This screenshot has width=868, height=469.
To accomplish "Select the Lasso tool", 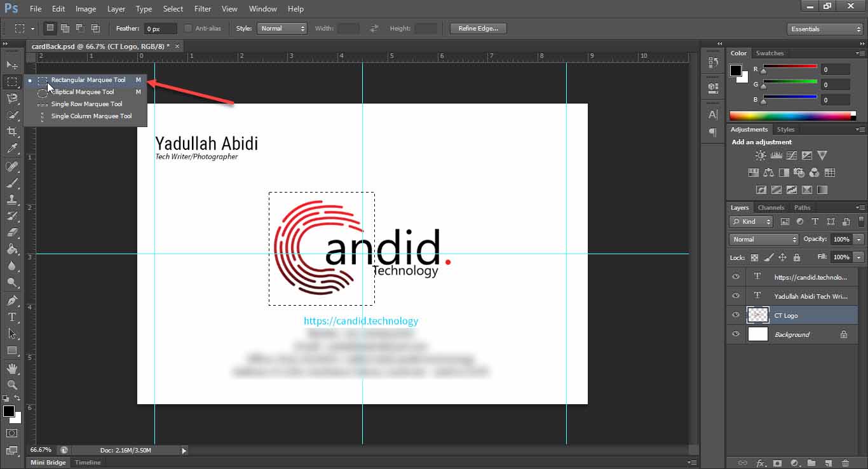I will [12, 98].
